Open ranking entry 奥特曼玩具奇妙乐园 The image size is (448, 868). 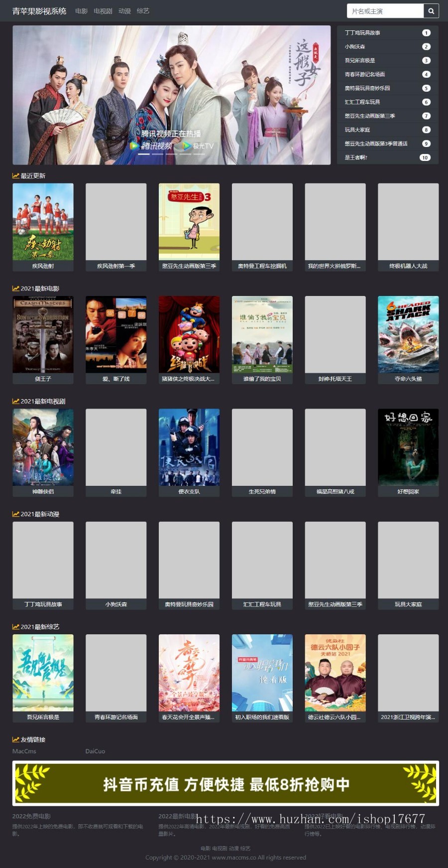(x=367, y=88)
